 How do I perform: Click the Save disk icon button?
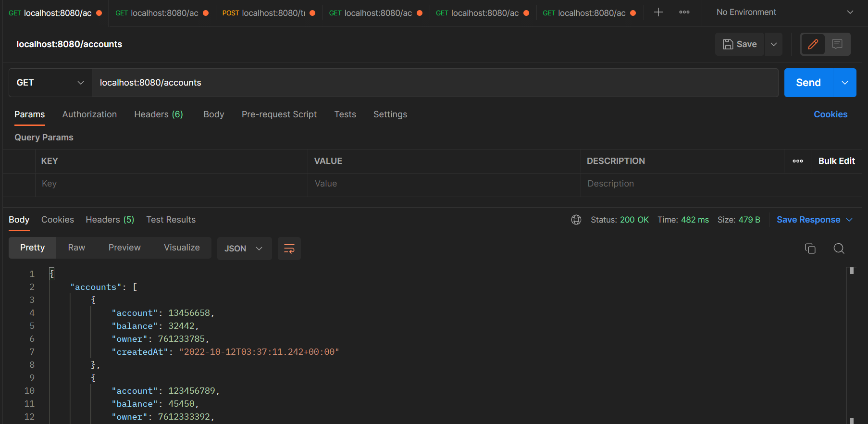pos(740,44)
